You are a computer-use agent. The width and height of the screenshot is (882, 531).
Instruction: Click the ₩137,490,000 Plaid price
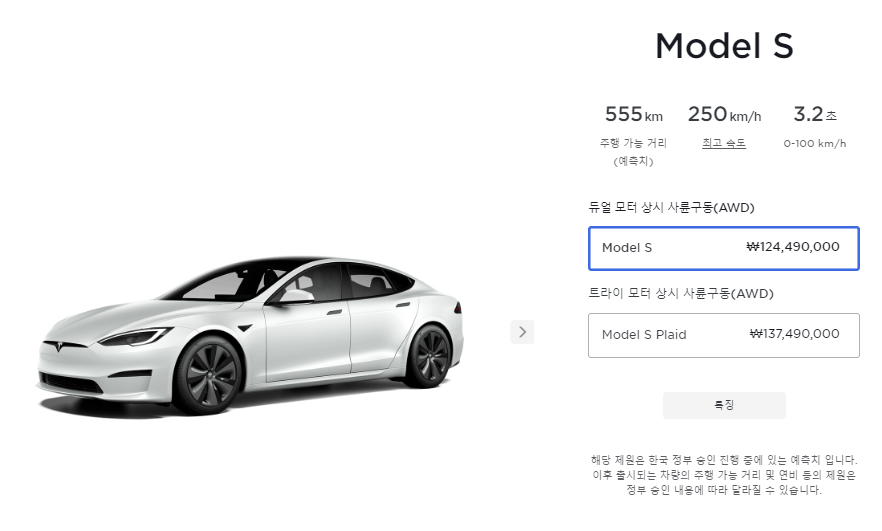coord(794,334)
